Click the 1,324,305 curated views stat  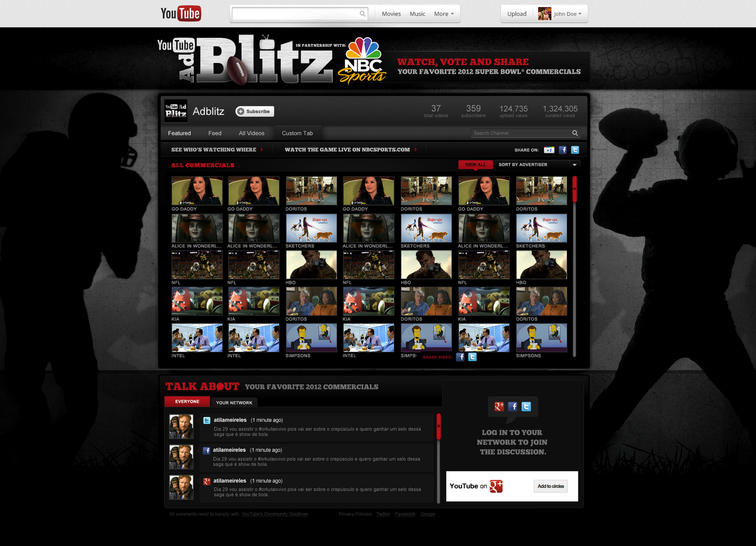click(560, 111)
